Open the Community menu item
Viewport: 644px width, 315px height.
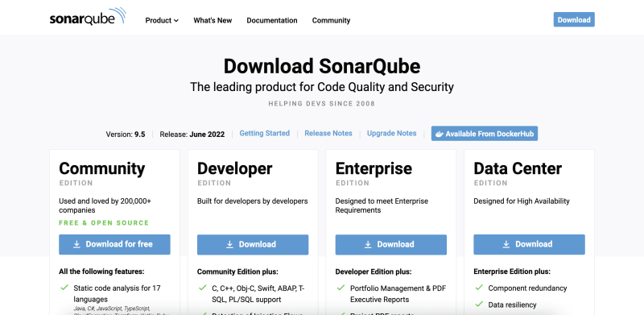(x=331, y=20)
